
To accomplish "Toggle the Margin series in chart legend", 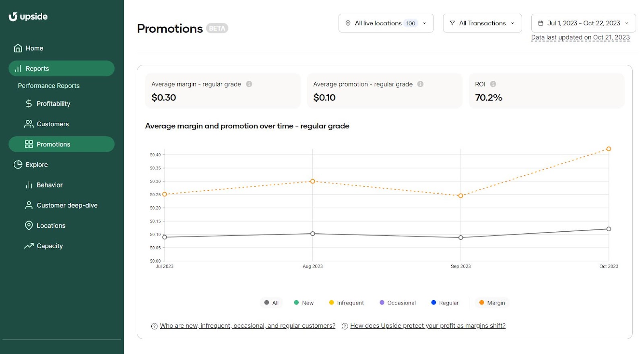I will coord(492,303).
